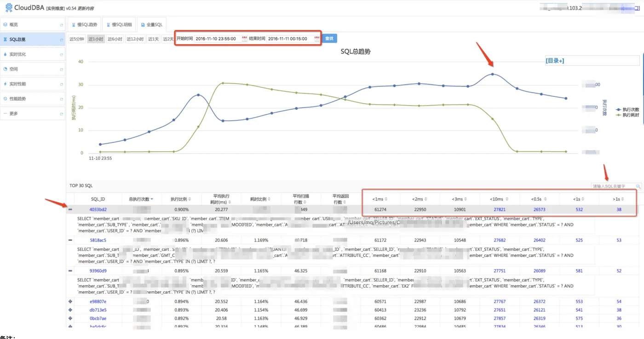The image size is (644, 339).
Task: Open calendar picker for 结束时间
Action: (317, 39)
